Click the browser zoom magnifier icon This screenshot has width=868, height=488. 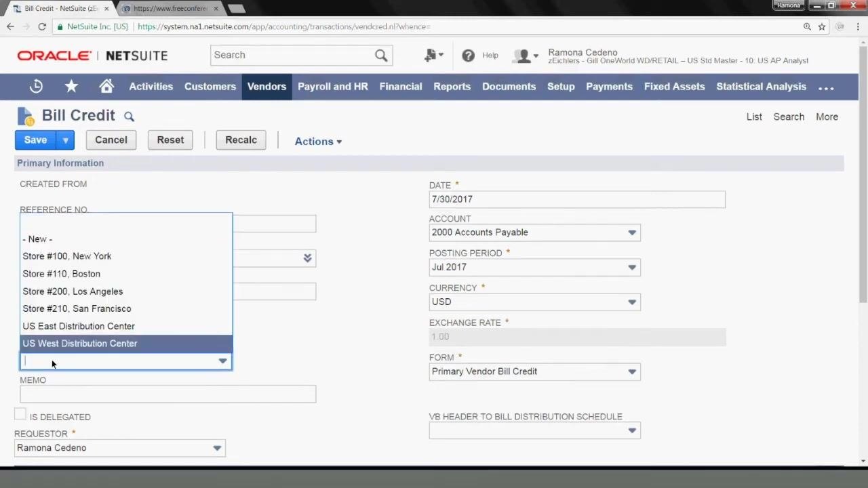[807, 26]
